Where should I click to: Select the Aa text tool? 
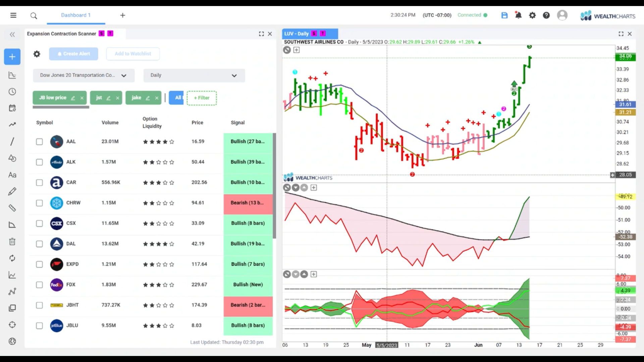click(x=12, y=175)
